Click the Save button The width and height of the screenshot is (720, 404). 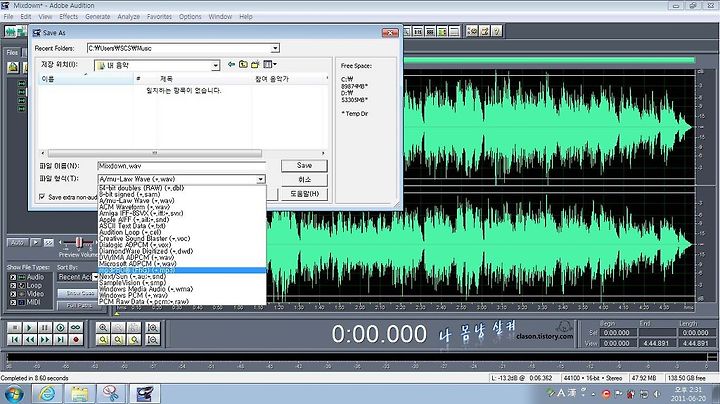pos(304,165)
